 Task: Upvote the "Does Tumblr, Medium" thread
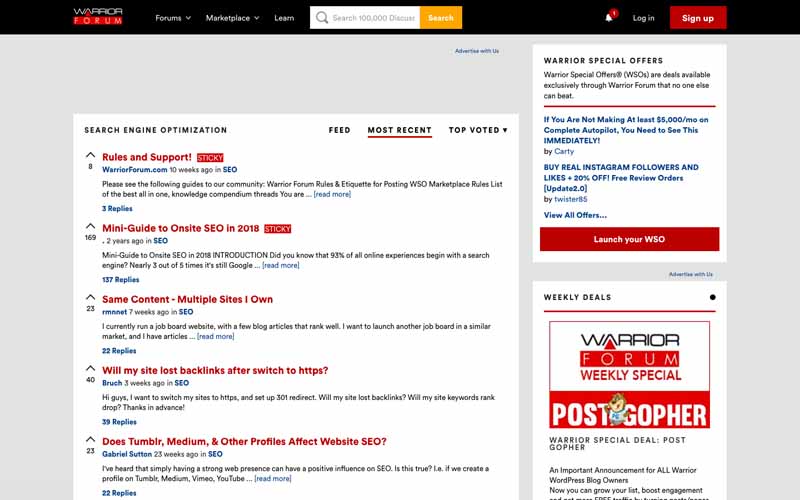coord(90,439)
